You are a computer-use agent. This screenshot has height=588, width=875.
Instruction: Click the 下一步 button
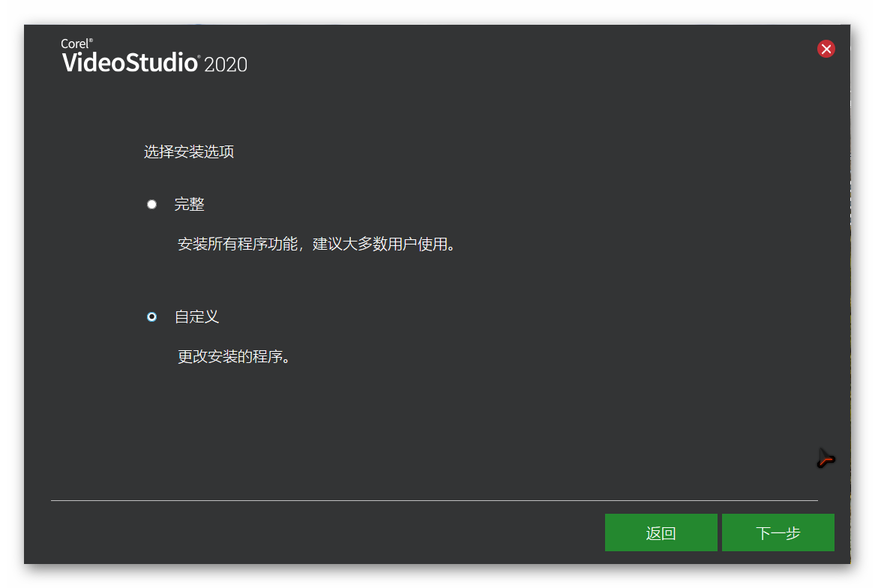[x=778, y=532]
